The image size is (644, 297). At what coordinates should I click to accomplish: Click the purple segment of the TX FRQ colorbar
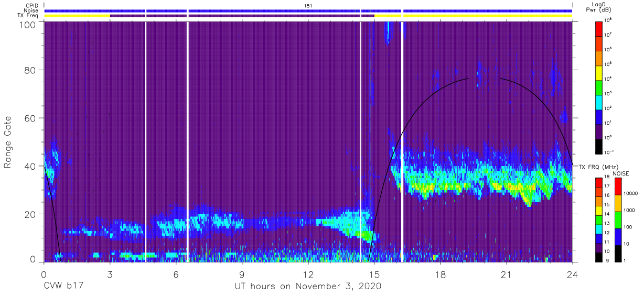click(599, 247)
